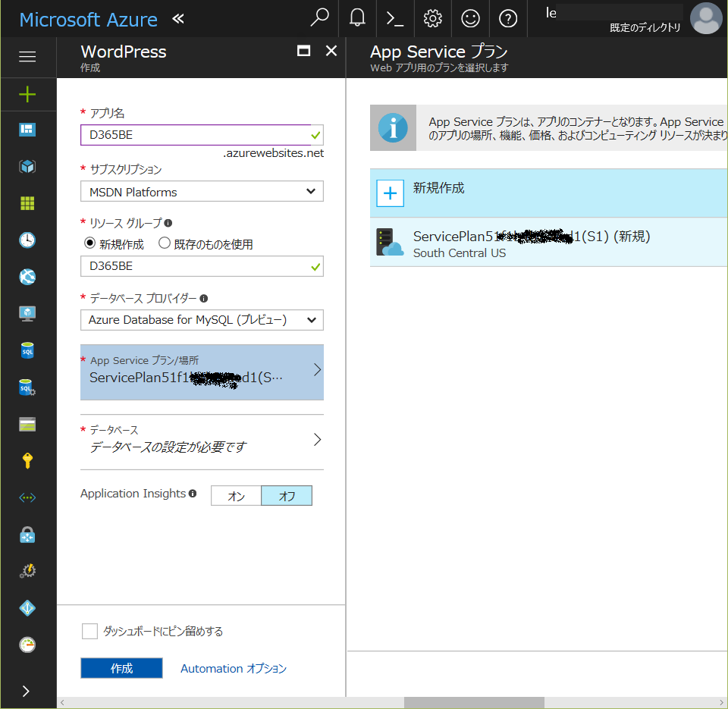Click 新規作成 in App Service plan blade
This screenshot has height=709, width=728.
549,193
